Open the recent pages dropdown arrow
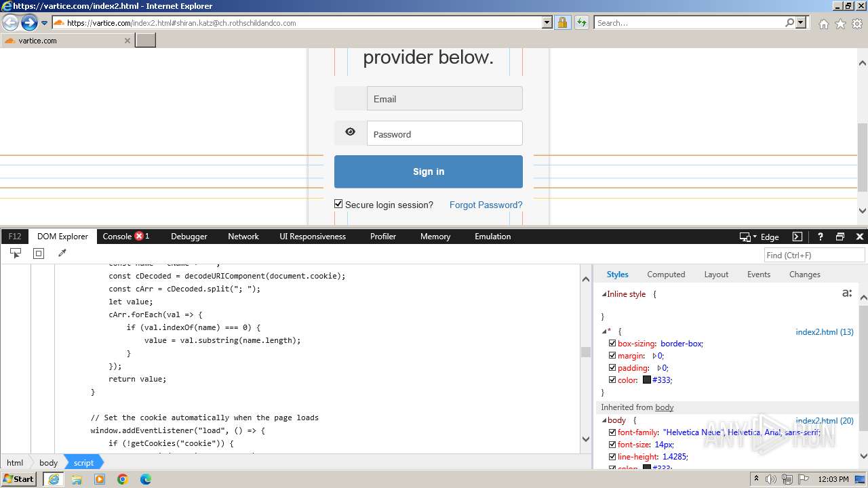Screen dimensions: 868x488 pos(44,23)
